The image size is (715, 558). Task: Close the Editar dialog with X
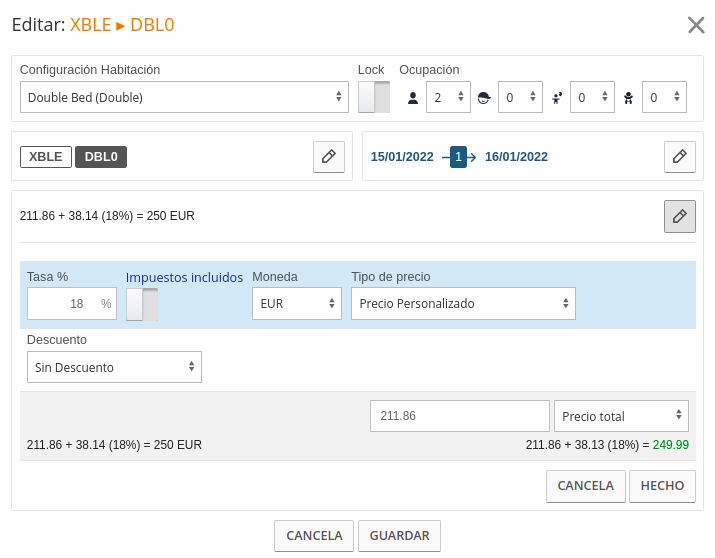pos(696,25)
